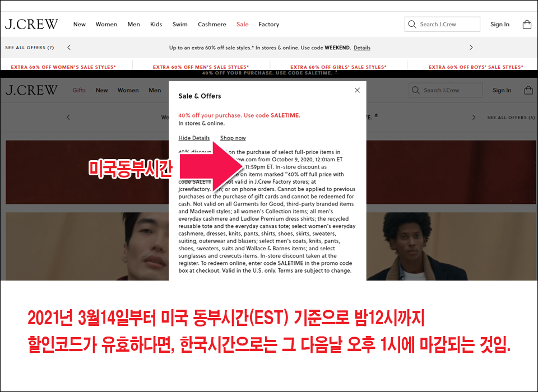Click SEE ALL OFFERS (7)
Image resolution: width=538 pixels, height=392 pixels.
coord(30,48)
